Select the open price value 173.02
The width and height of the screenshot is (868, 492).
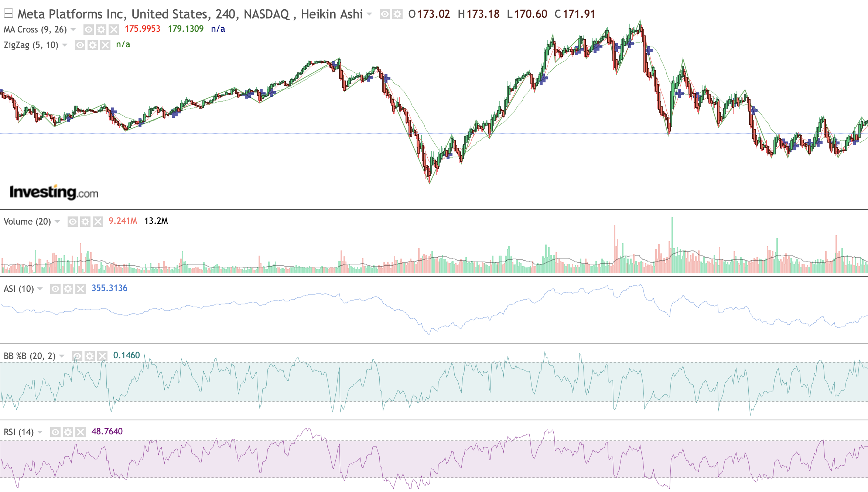pyautogui.click(x=434, y=14)
